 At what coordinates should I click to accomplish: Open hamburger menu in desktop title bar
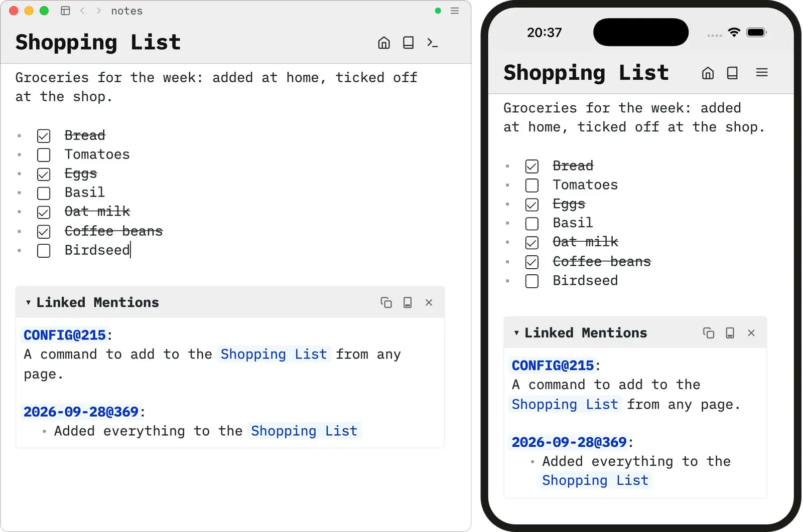point(455,11)
